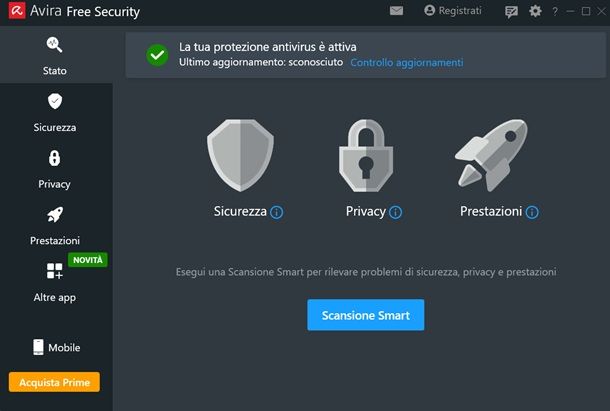The image size is (610, 411).
Task: Show info for Sicurezza
Action: coord(277,212)
